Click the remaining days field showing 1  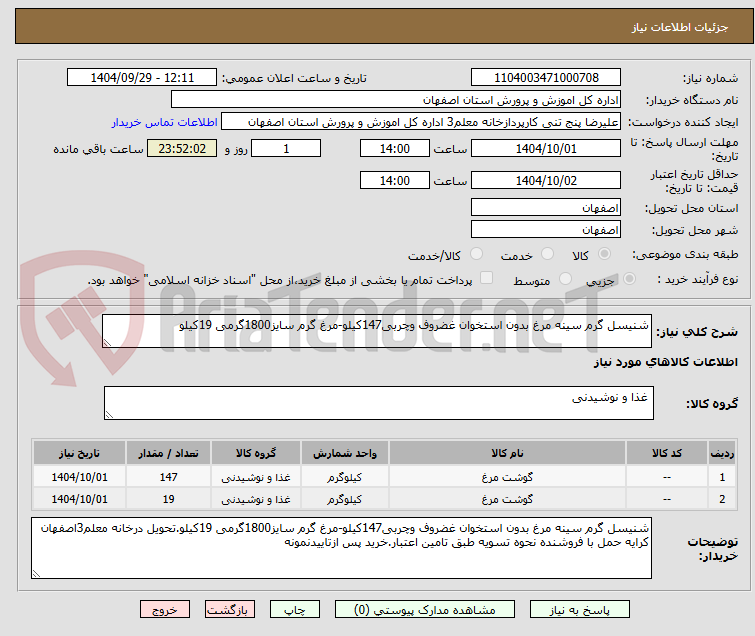[286, 148]
